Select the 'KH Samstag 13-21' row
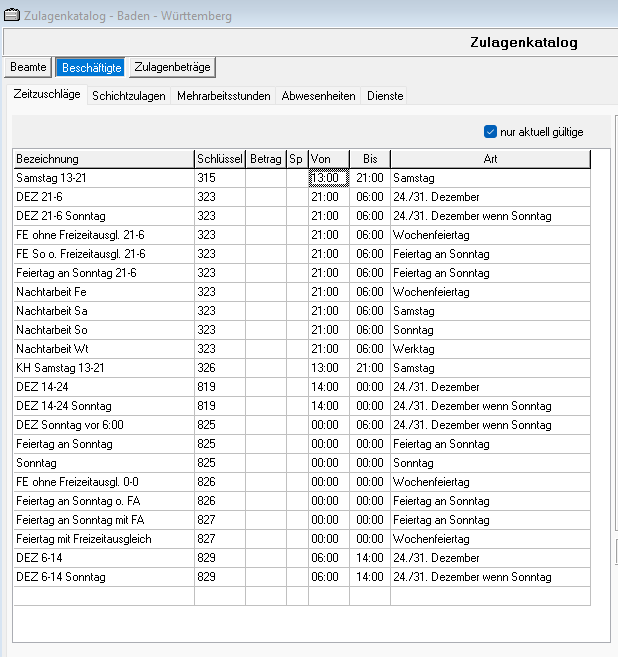The width and height of the screenshot is (618, 657). (103, 368)
